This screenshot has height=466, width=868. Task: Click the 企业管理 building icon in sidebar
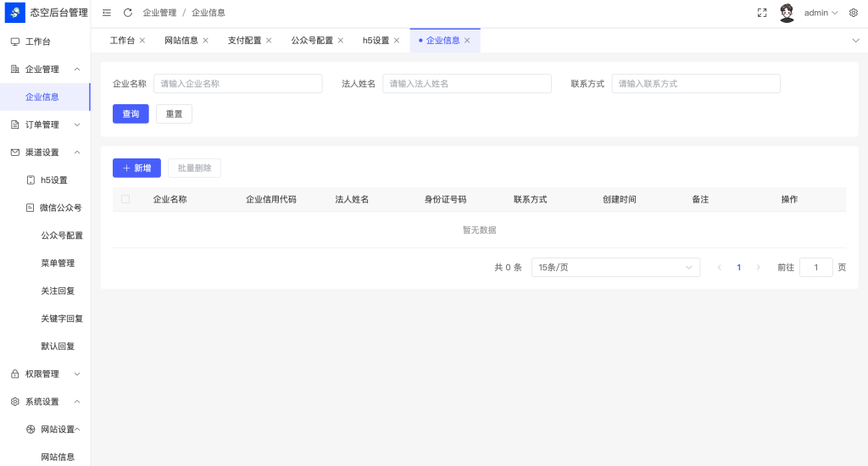click(x=15, y=69)
